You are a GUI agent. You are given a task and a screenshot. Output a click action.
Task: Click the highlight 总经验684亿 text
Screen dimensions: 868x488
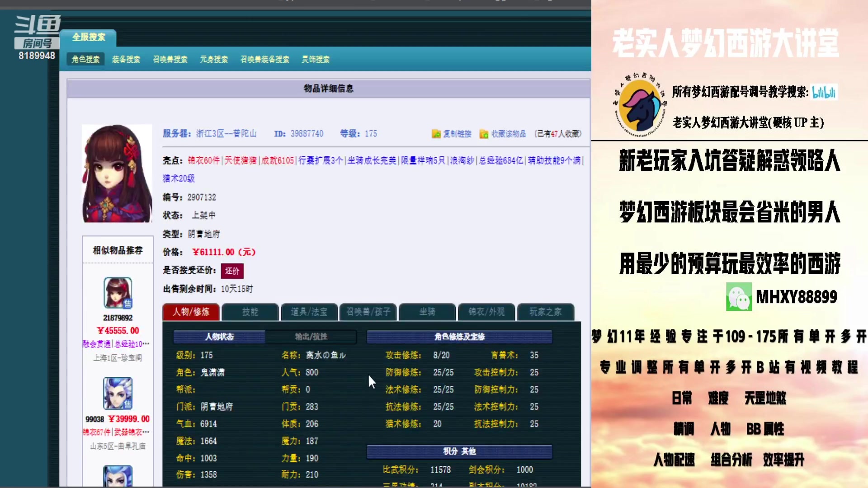tap(500, 160)
